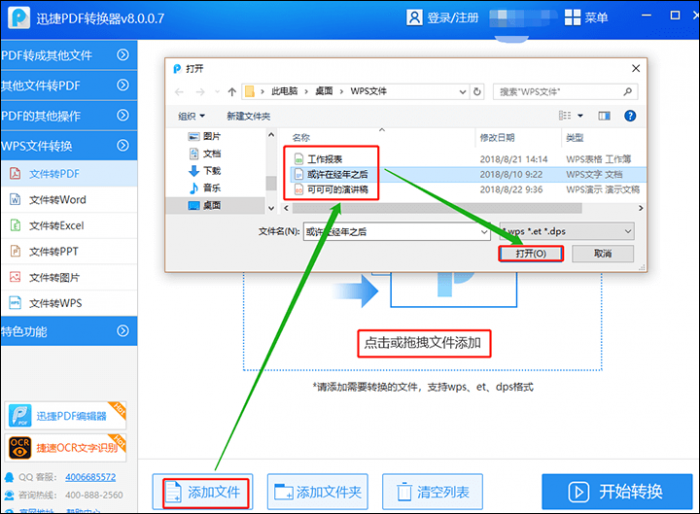Click the 文件名 input field
700x514 pixels.
click(x=397, y=231)
